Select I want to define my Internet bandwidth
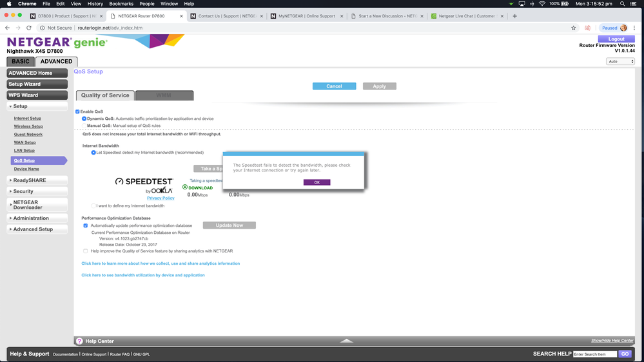The width and height of the screenshot is (644, 362). pos(93,205)
